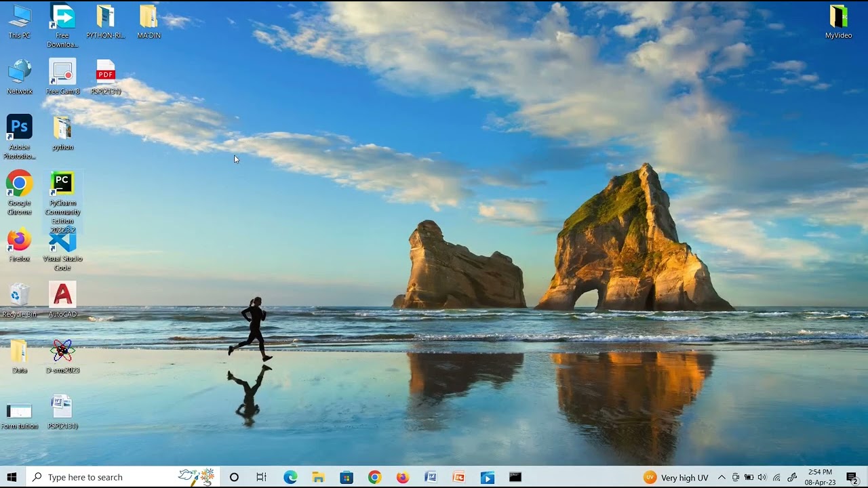Select the AutoCAD desktop icon
Viewport: 868px width, 488px height.
pos(62,300)
